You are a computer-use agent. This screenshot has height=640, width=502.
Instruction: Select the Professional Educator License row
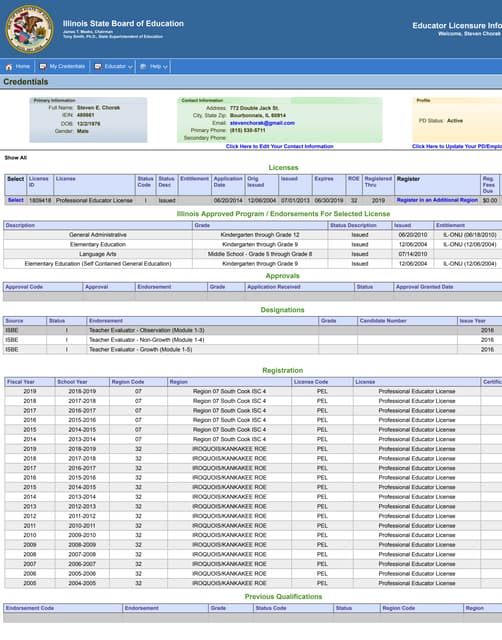point(16,200)
